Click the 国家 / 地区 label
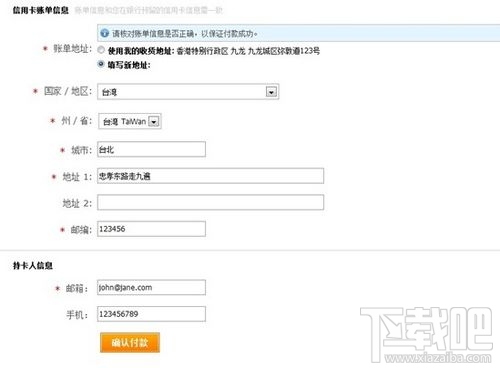This screenshot has height=368, width=500. [68, 91]
